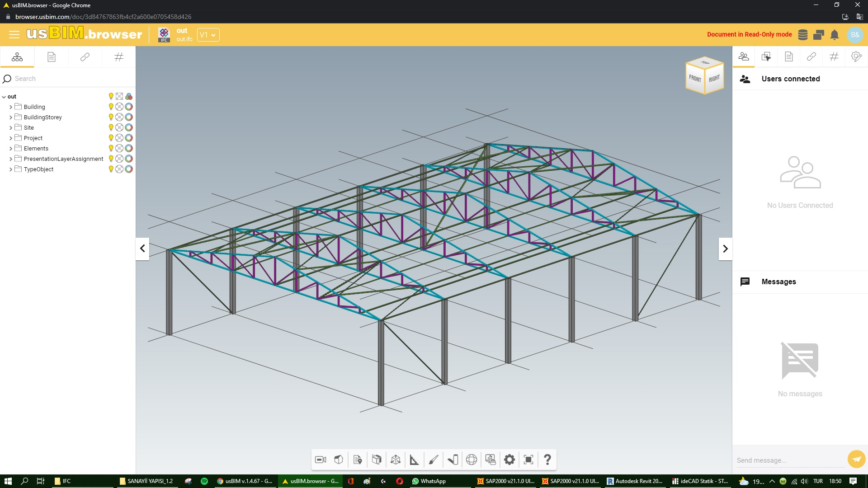
Task: Open Spotify from the taskbar
Action: coord(204,481)
